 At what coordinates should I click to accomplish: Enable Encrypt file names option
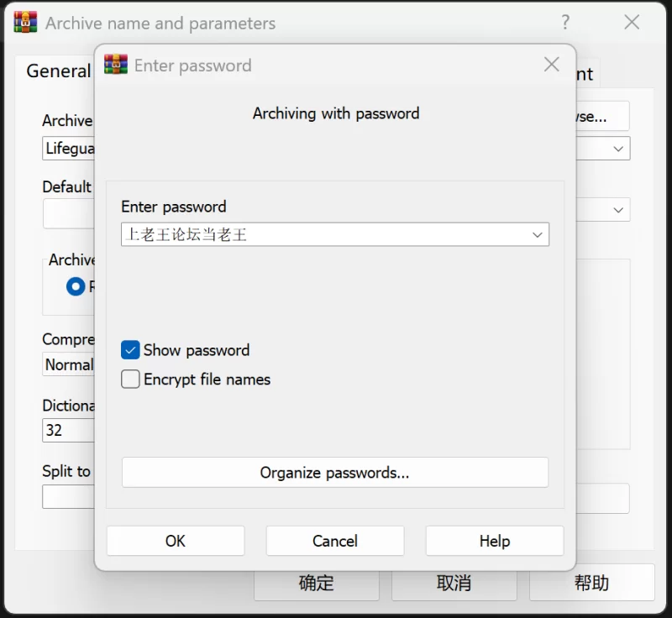click(130, 379)
